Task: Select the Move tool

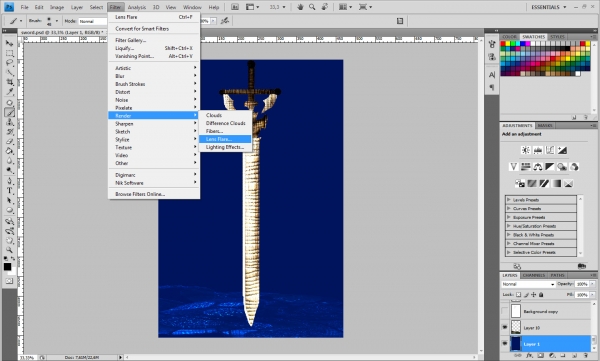Action: coord(10,43)
